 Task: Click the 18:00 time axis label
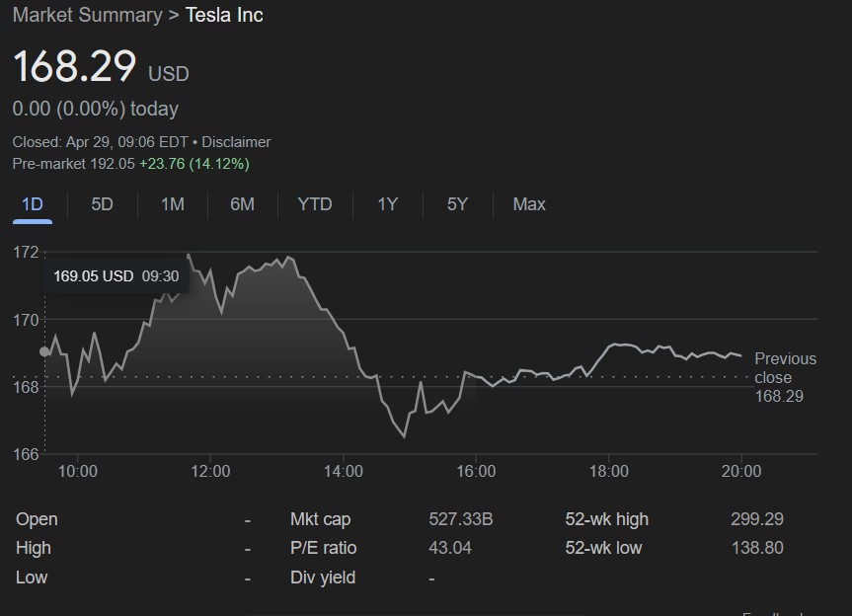(x=608, y=471)
